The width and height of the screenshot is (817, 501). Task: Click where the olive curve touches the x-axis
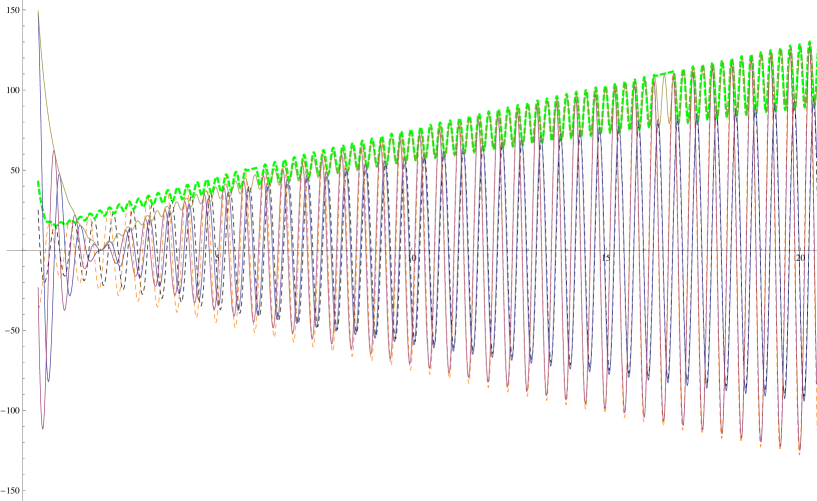[101, 249]
